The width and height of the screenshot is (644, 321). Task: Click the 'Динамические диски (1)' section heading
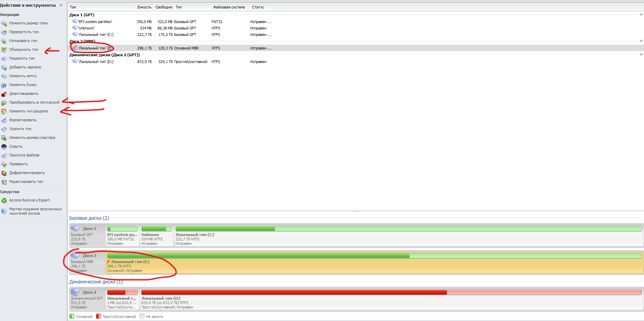tap(96, 282)
